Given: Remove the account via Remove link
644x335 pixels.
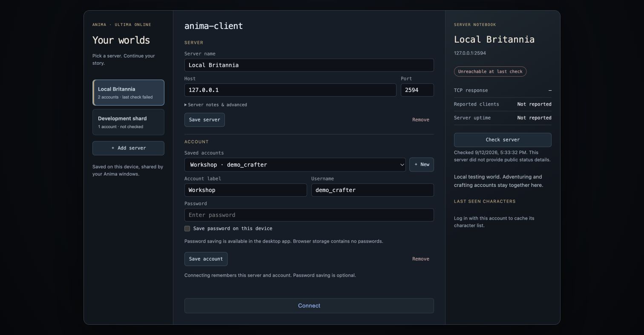Looking at the screenshot, I should tap(420, 259).
